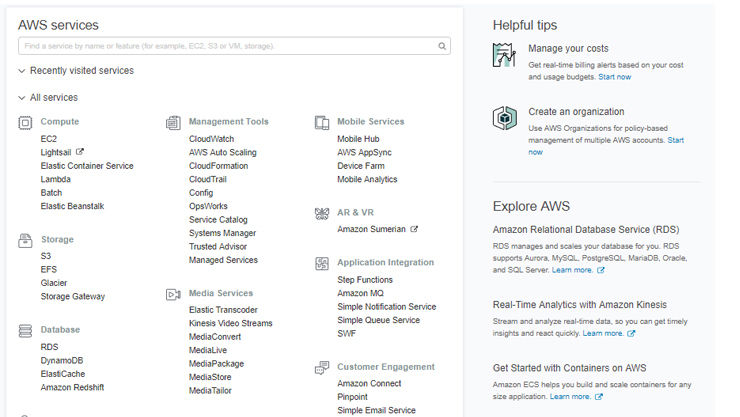This screenshot has height=417, width=740.
Task: Click the Customer Engagement category icon
Action: (322, 367)
